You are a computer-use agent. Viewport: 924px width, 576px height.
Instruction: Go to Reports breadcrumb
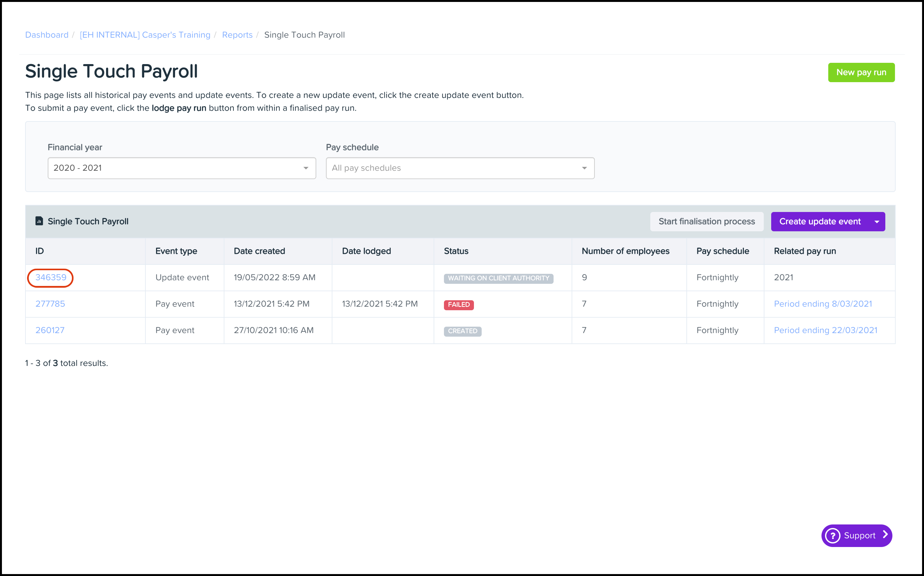237,35
